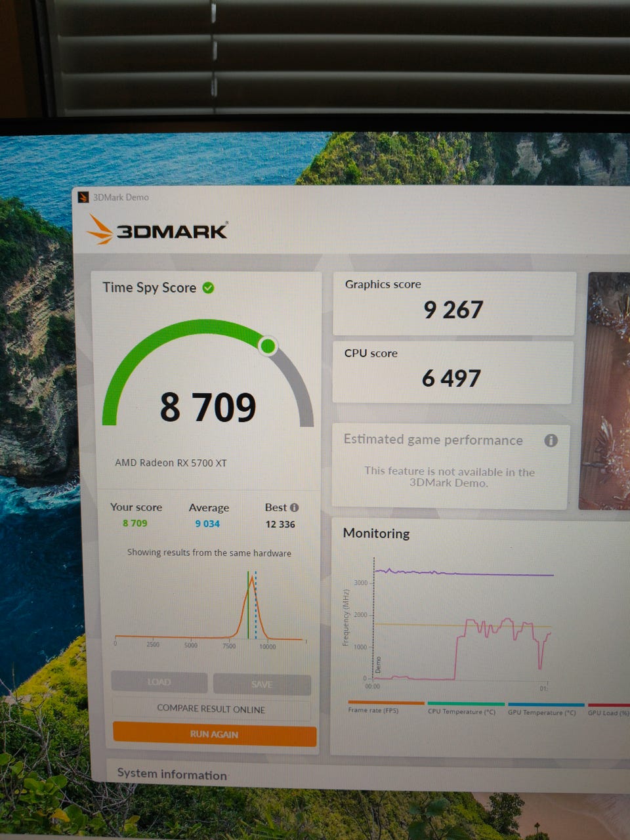Viewport: 630px width, 840px height.
Task: Click Time Spy Score heading text
Action: click(x=149, y=287)
